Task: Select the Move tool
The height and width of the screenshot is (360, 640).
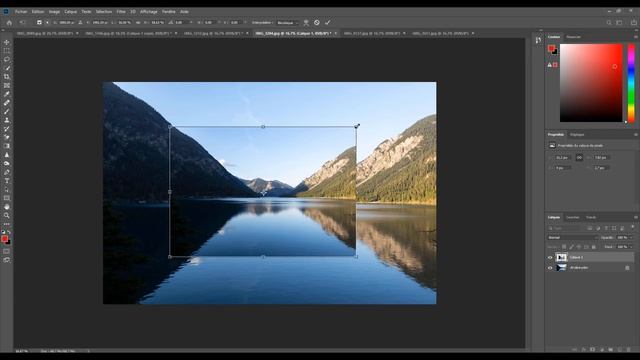Action: [x=7, y=42]
